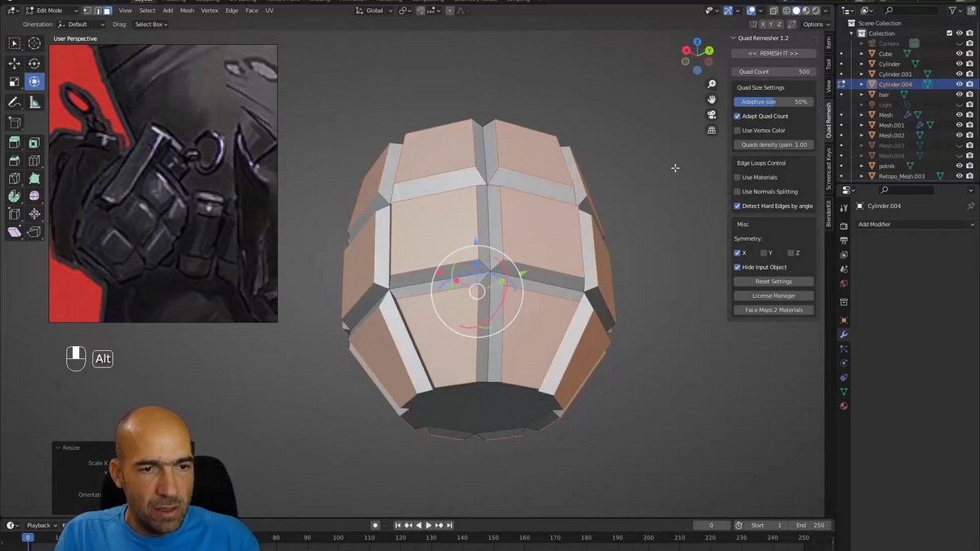Expand the Cylinder.001 tree item
This screenshot has width=980, height=551.
coord(861,74)
